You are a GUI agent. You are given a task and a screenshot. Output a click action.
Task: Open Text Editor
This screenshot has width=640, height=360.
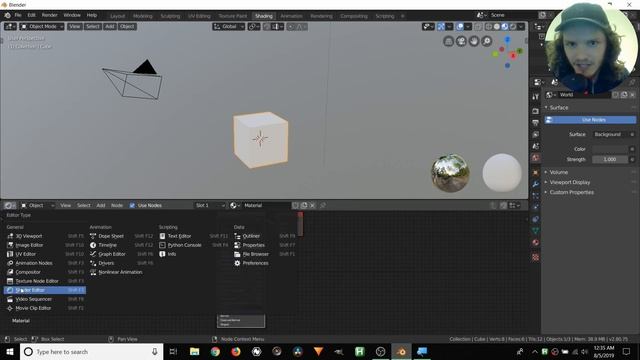point(193,236)
